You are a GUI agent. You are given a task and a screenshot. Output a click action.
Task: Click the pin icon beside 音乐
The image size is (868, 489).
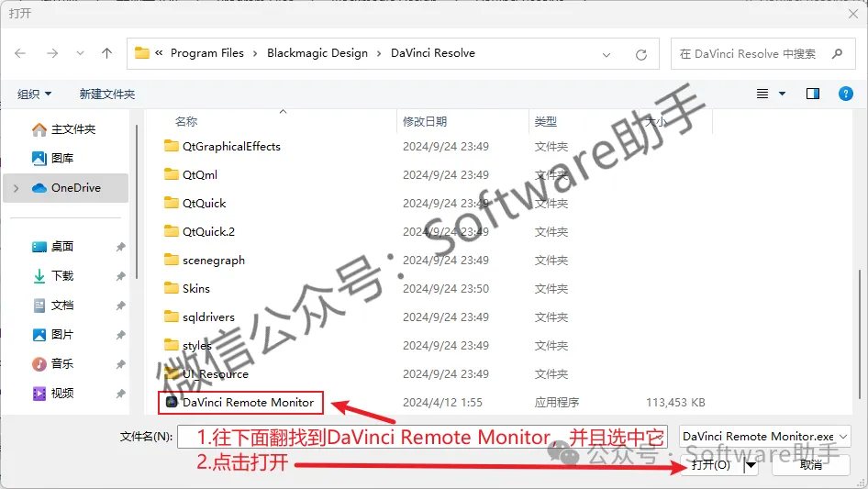pyautogui.click(x=120, y=364)
